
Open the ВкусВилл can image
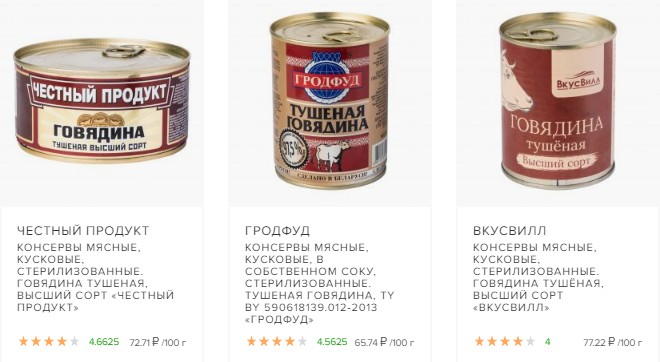[x=558, y=100]
